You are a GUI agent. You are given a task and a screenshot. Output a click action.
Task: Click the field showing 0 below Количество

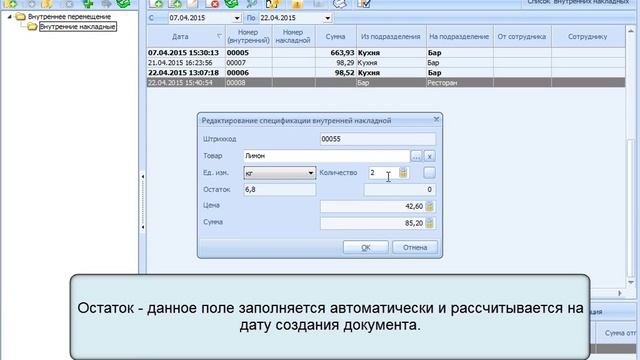[400, 189]
